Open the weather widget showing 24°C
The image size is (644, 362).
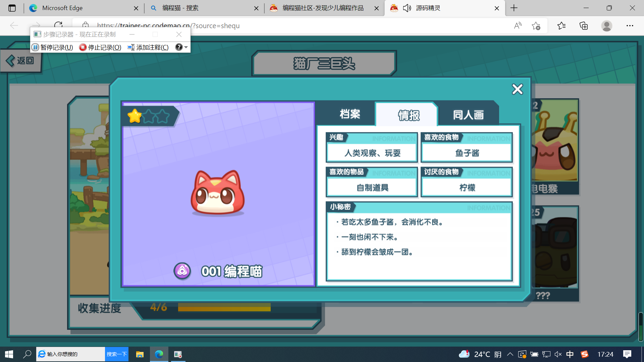click(x=480, y=354)
